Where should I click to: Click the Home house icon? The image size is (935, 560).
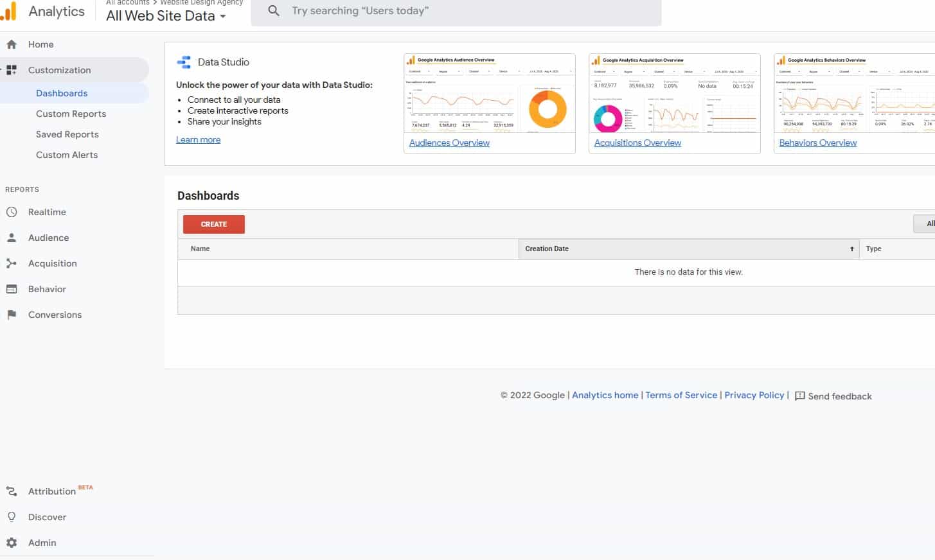pyautogui.click(x=12, y=44)
